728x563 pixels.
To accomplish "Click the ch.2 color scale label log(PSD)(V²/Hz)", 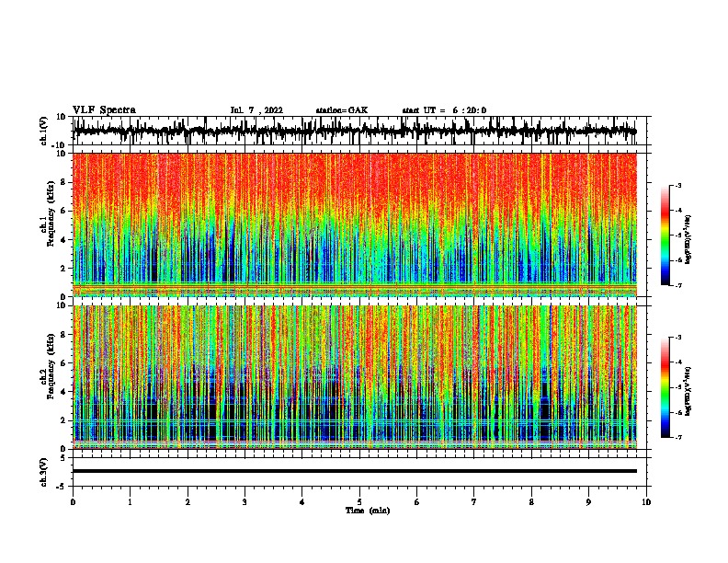I will [x=688, y=391].
